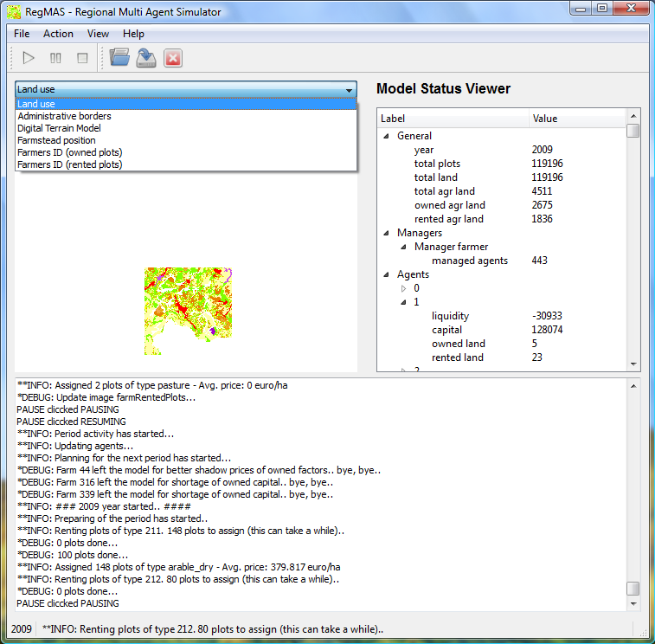This screenshot has width=655, height=644.
Task: Collapse the Managers tree node
Action: 387,233
